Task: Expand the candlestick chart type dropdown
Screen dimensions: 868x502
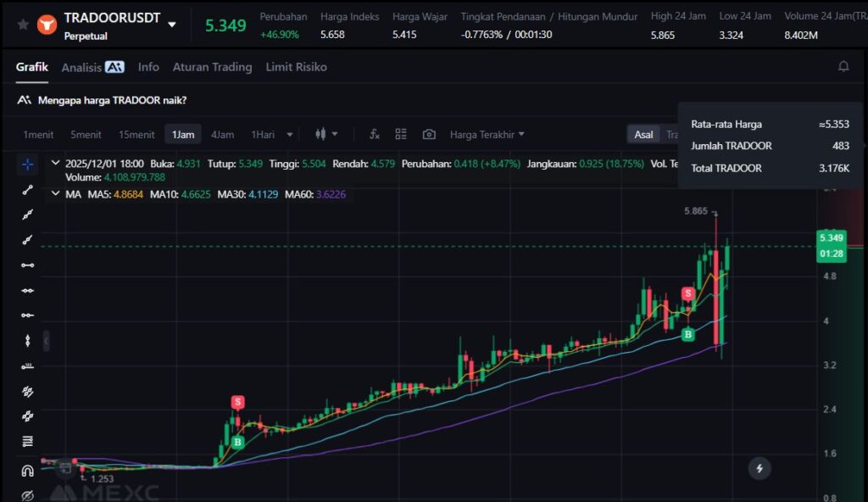Action: (326, 134)
